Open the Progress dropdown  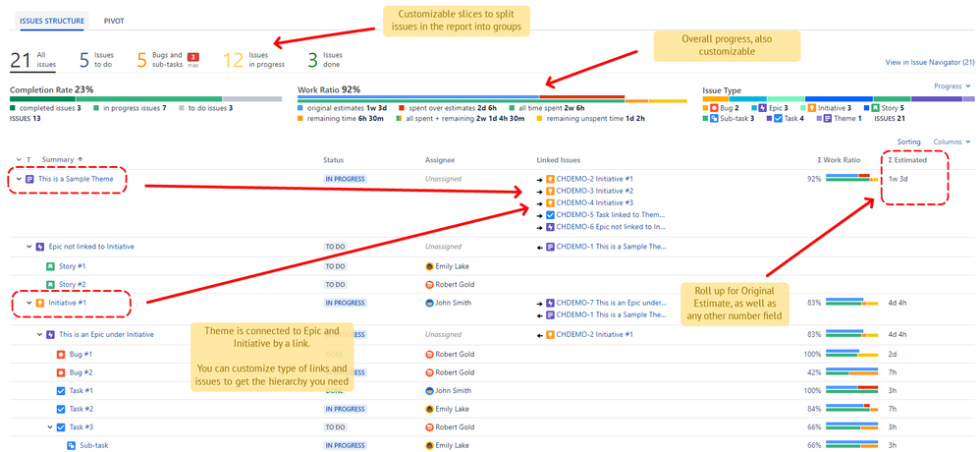(x=953, y=86)
